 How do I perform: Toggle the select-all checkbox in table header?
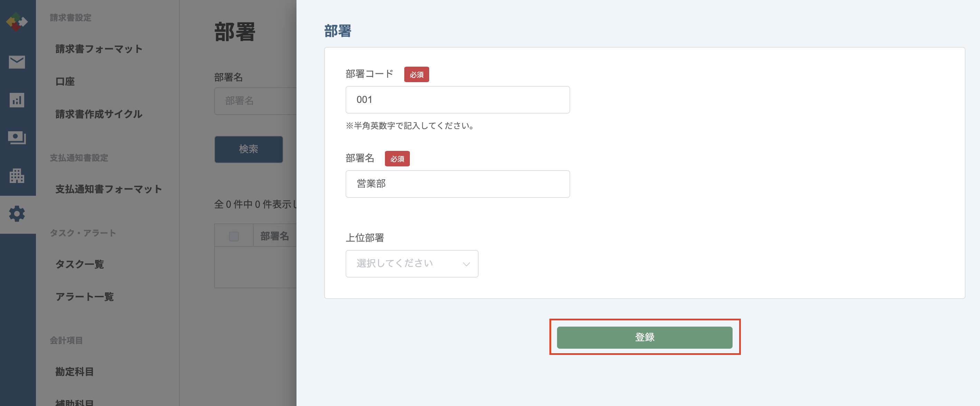pos(234,236)
